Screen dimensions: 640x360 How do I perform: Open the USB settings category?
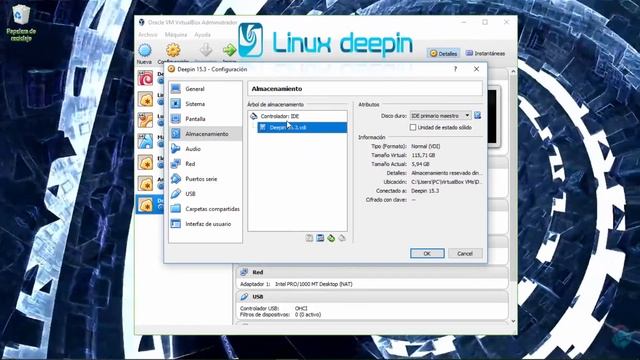(x=205, y=194)
